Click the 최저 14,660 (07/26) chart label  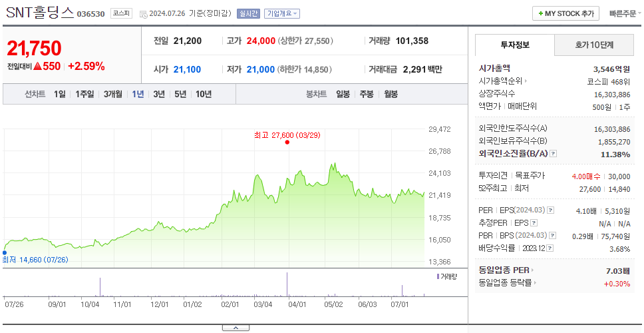pyautogui.click(x=35, y=260)
